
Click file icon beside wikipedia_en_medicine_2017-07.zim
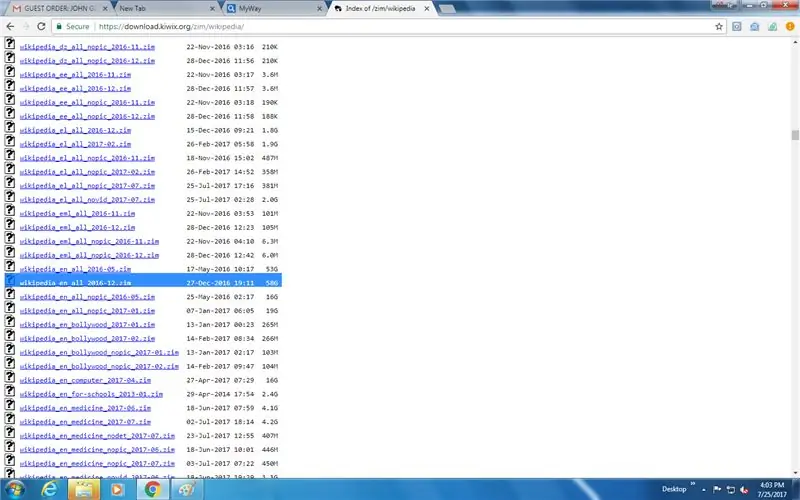click(x=10, y=419)
